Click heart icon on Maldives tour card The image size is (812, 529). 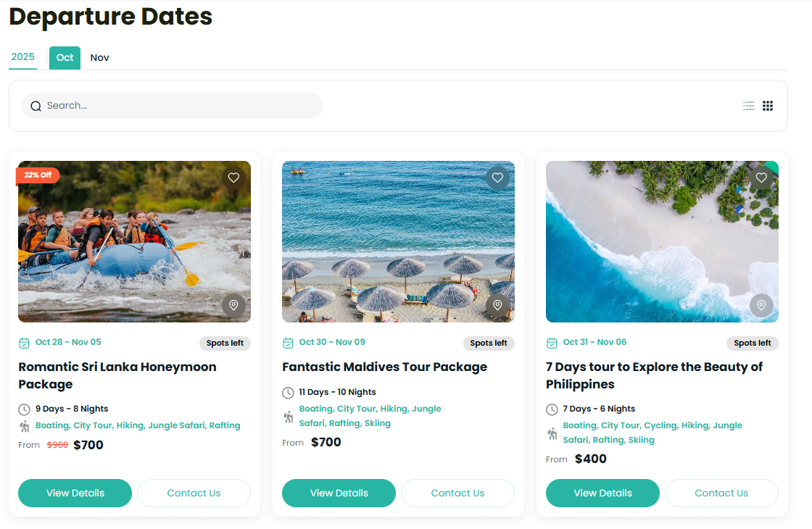coord(497,178)
